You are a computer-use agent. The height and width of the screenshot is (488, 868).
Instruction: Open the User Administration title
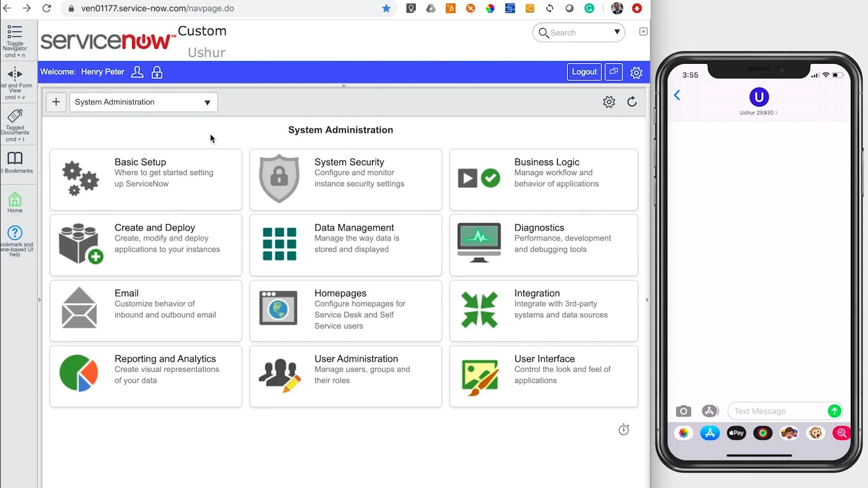pyautogui.click(x=356, y=358)
